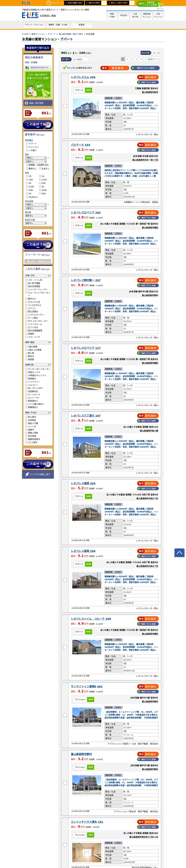Image resolution: width=186 pixels, height=868 pixels.
Task: Open 土地(売り地) in header navigation
Action: pos(135,15)
